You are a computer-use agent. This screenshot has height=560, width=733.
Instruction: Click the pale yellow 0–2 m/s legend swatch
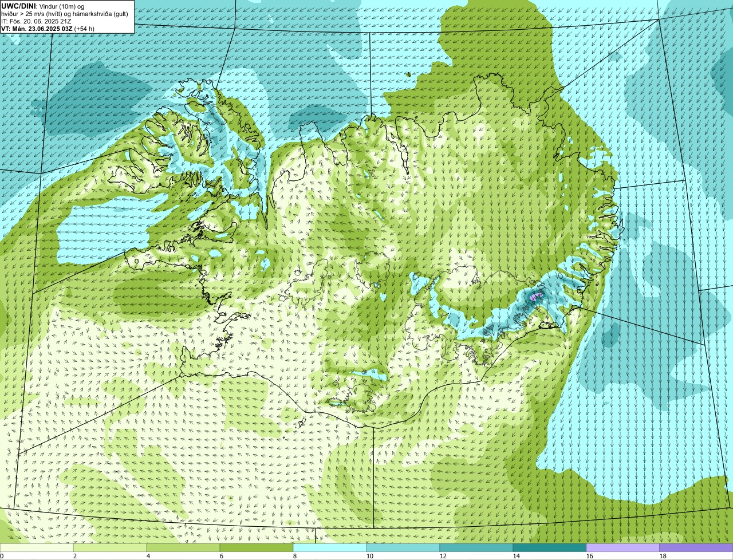click(x=37, y=547)
